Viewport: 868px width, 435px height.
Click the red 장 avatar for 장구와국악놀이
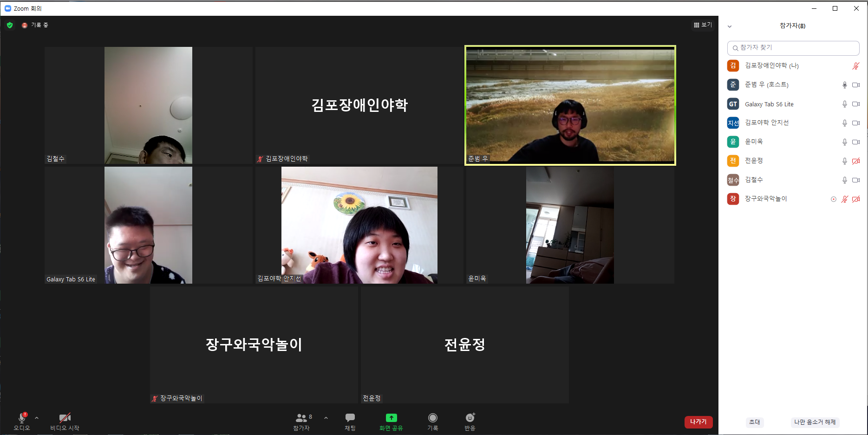pos(733,199)
